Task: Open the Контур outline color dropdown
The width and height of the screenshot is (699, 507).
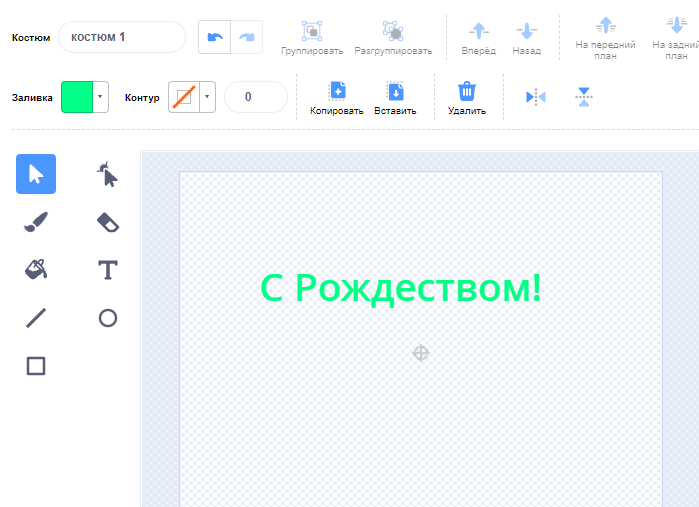Action: click(x=207, y=97)
